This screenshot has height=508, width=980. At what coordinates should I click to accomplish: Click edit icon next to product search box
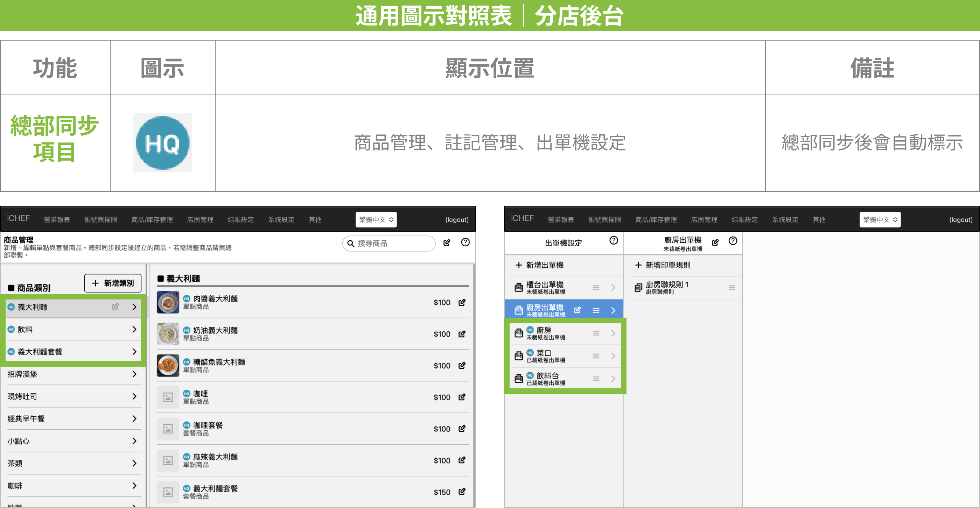(447, 242)
